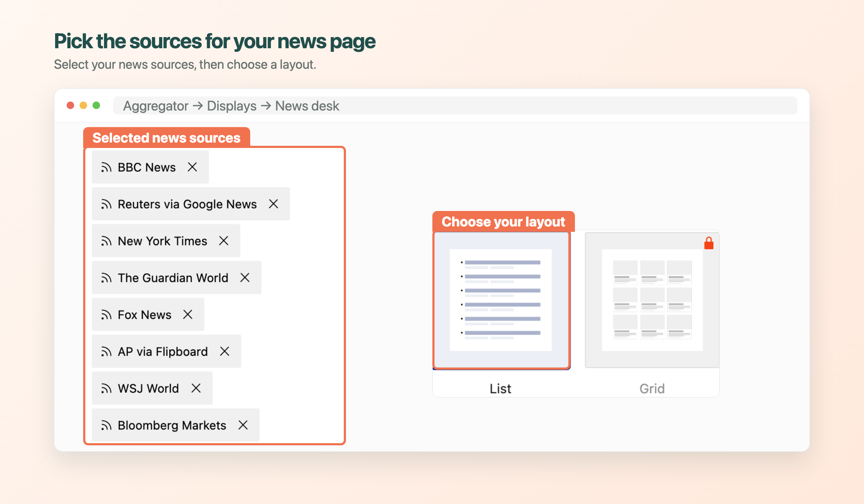The width and height of the screenshot is (864, 504).
Task: Click the WSJ World label
Action: click(148, 388)
